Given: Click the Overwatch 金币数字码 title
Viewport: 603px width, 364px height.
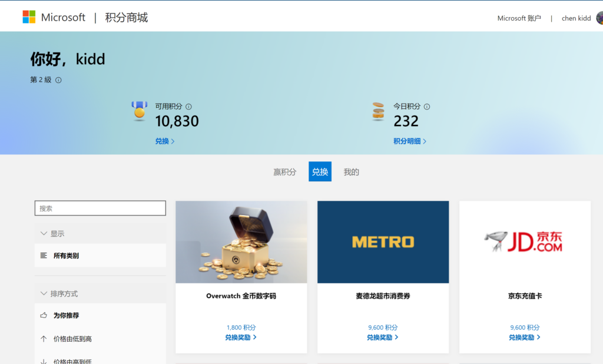Looking at the screenshot, I should point(241,296).
